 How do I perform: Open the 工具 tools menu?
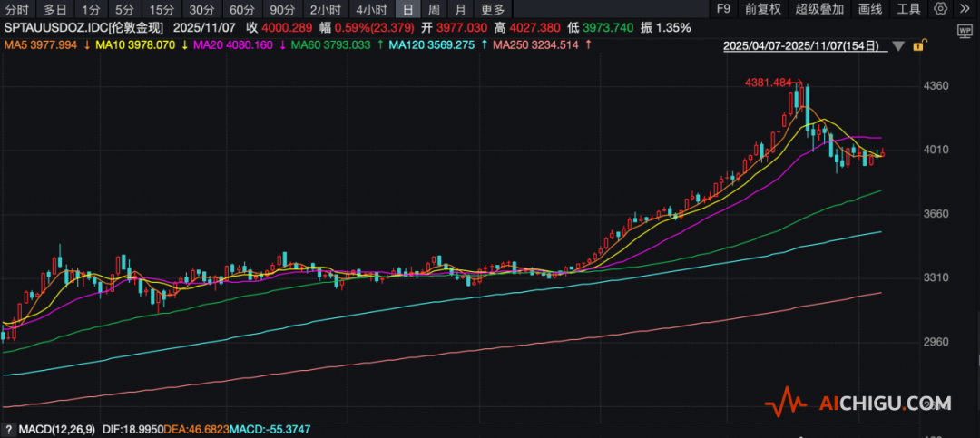click(x=908, y=10)
